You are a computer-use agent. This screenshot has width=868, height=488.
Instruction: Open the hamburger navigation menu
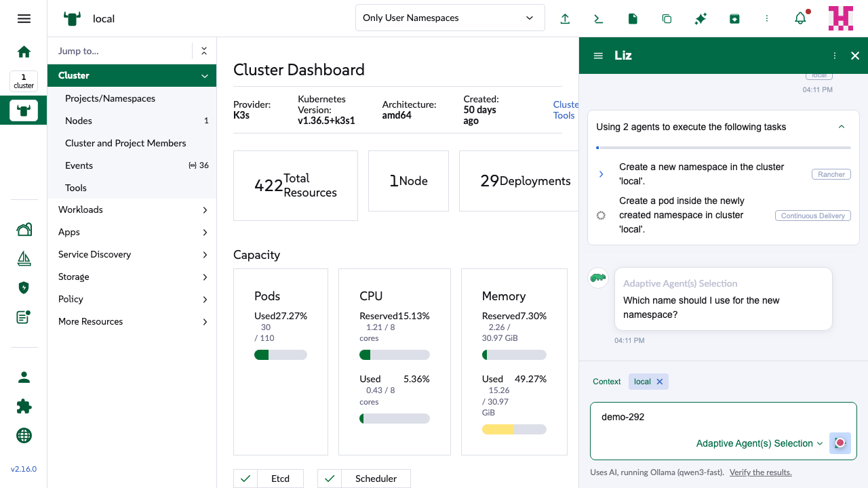tap(24, 18)
